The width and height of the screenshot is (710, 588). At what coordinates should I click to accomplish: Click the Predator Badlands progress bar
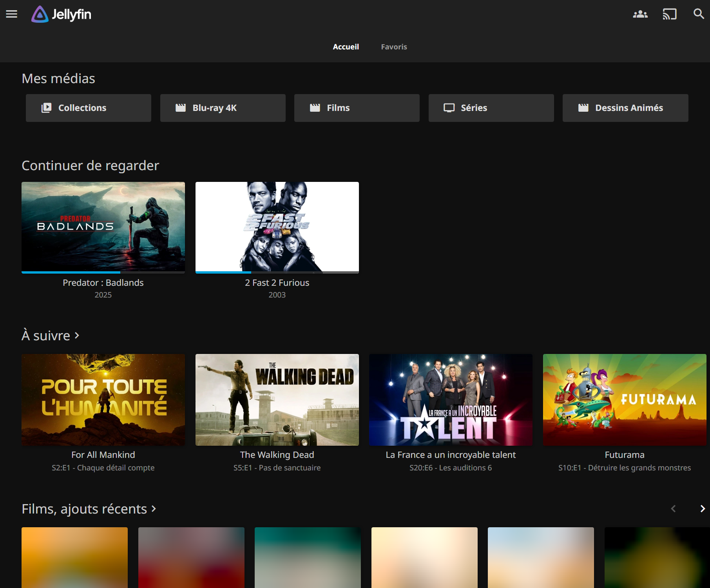coord(103,272)
